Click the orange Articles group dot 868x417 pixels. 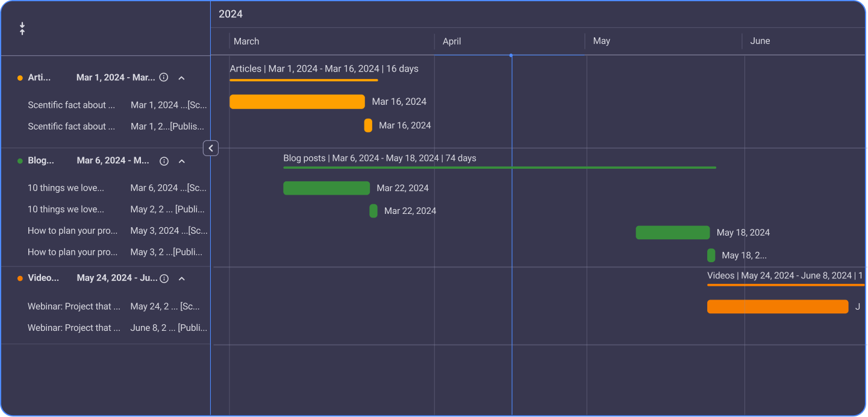[20, 78]
